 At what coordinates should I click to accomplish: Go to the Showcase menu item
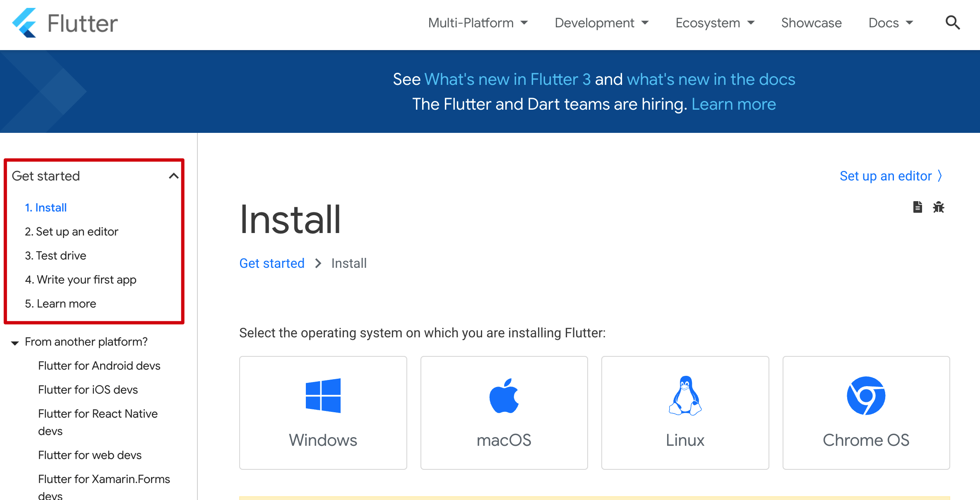(811, 23)
